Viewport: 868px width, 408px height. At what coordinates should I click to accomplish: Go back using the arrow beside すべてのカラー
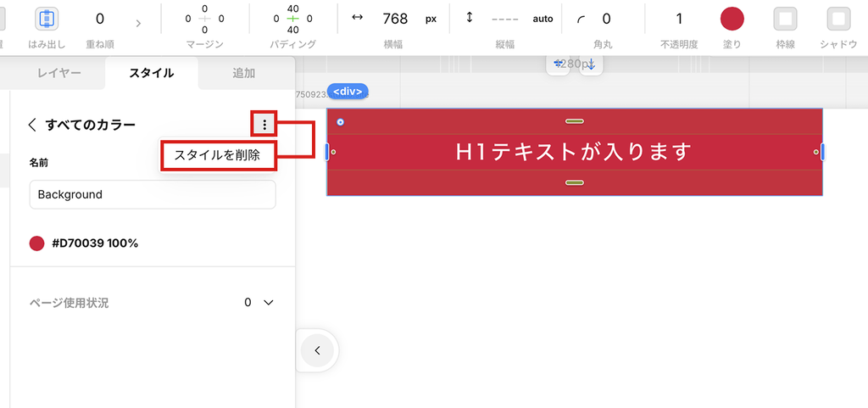click(32, 125)
